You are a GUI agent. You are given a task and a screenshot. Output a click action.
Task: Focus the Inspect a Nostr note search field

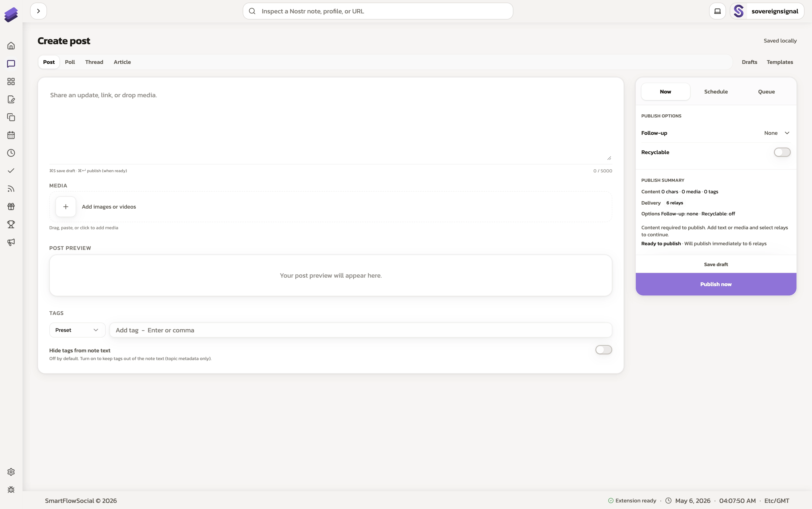(x=378, y=11)
